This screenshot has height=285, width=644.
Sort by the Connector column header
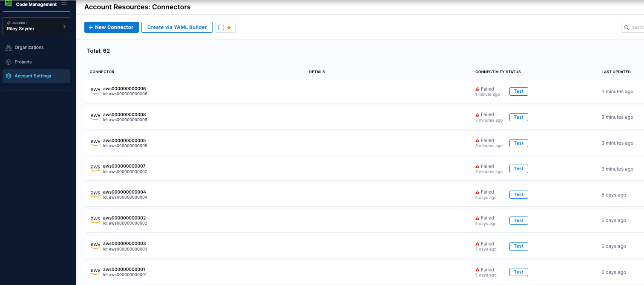click(x=102, y=72)
